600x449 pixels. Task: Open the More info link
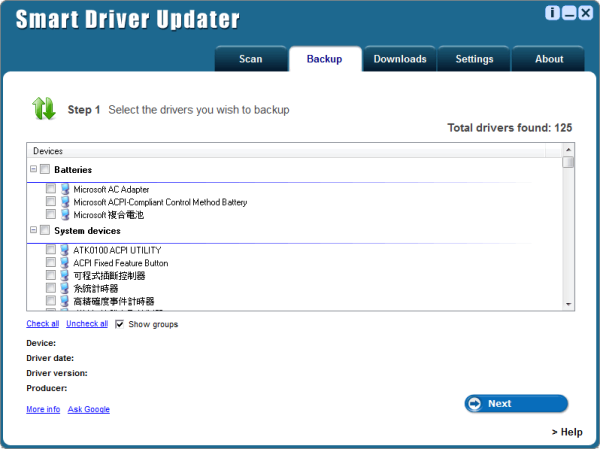43,409
